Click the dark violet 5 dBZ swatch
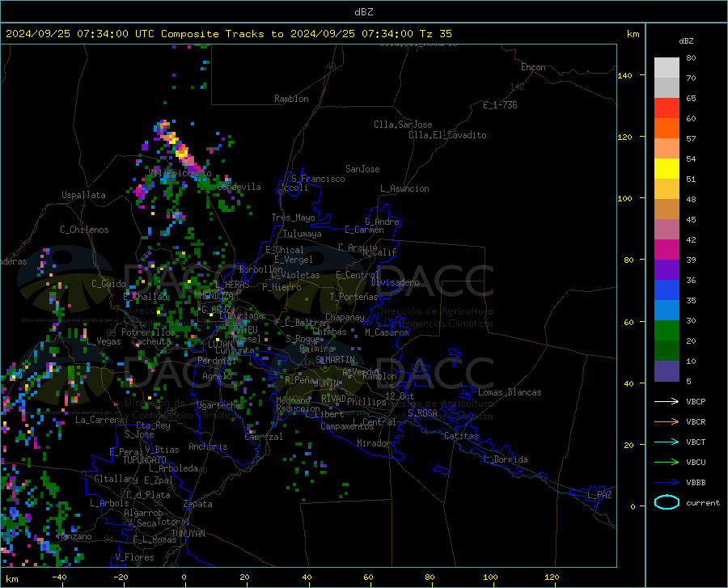The height and width of the screenshot is (588, 728). click(x=667, y=371)
